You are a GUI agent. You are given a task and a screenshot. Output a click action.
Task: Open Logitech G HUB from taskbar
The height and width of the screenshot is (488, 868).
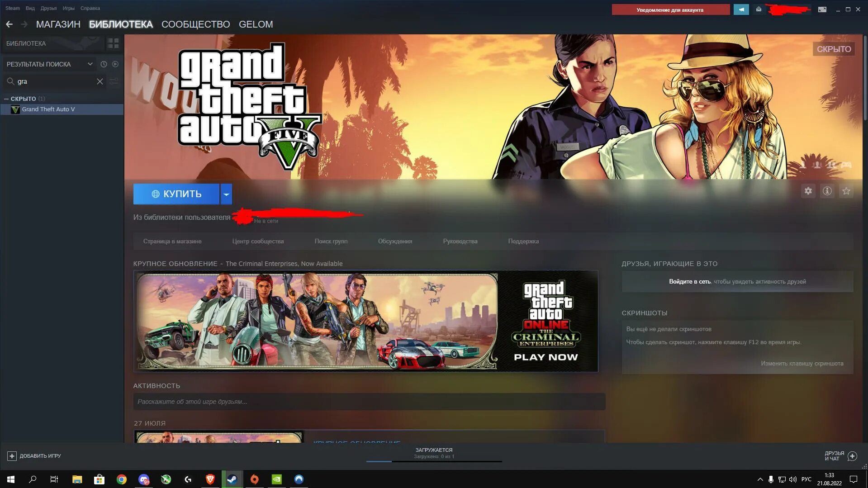188,479
